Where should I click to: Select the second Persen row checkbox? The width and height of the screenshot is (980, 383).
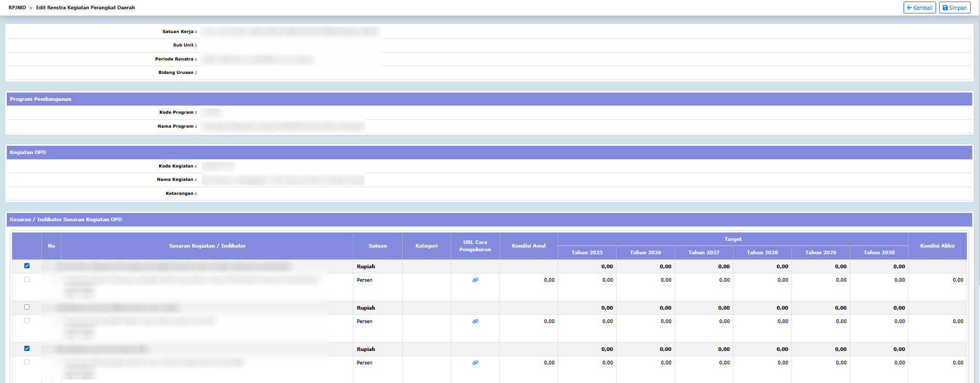[27, 321]
